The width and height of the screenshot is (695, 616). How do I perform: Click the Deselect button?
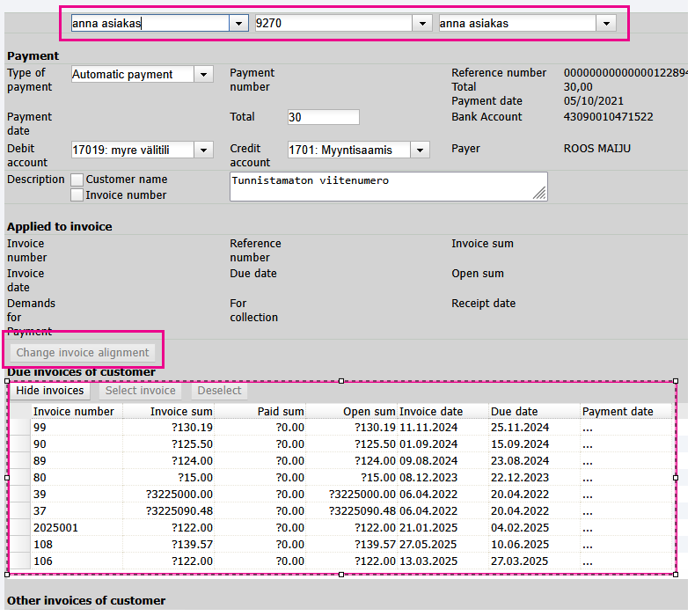(219, 391)
